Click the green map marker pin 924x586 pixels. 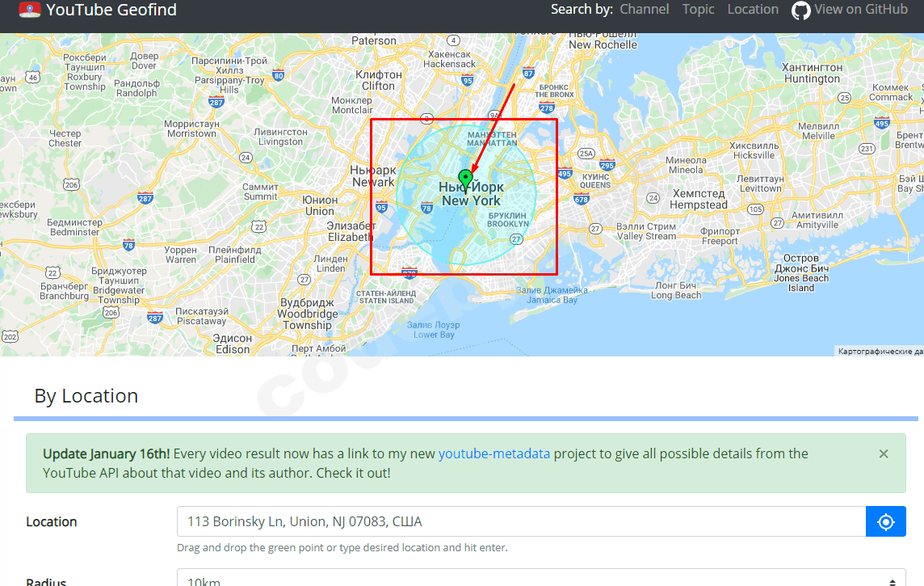[x=465, y=179]
